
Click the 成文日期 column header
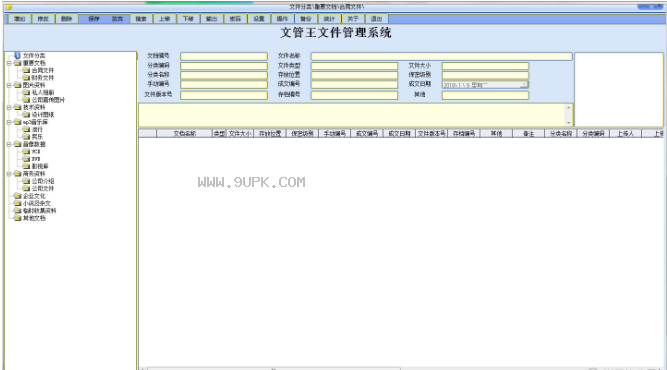coord(399,134)
